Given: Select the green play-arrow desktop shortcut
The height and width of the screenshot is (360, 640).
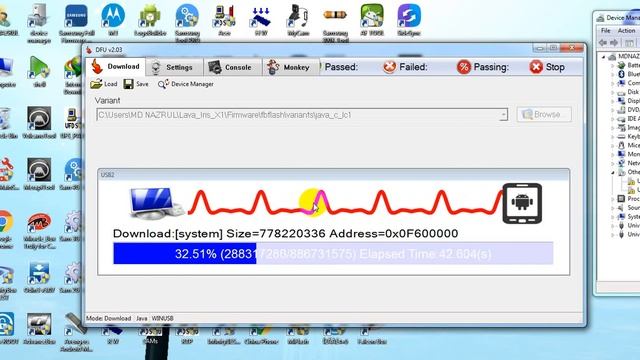Looking at the screenshot, I should coord(39,67).
